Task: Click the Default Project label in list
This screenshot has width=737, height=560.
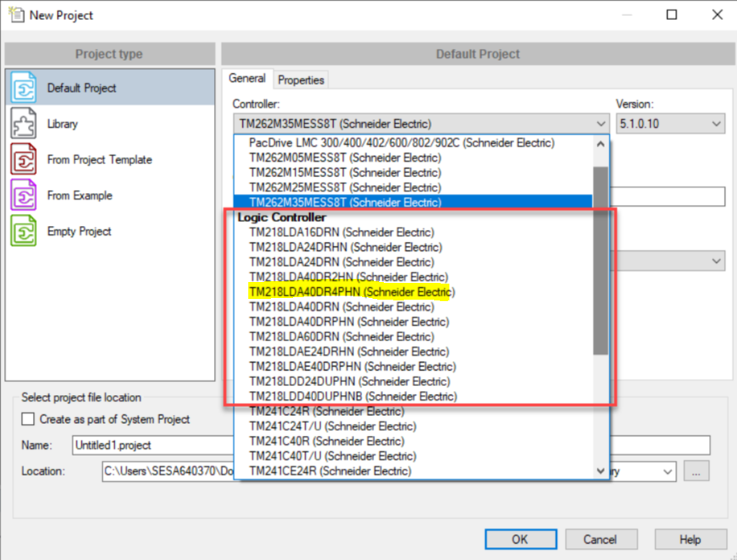Action: point(82,88)
